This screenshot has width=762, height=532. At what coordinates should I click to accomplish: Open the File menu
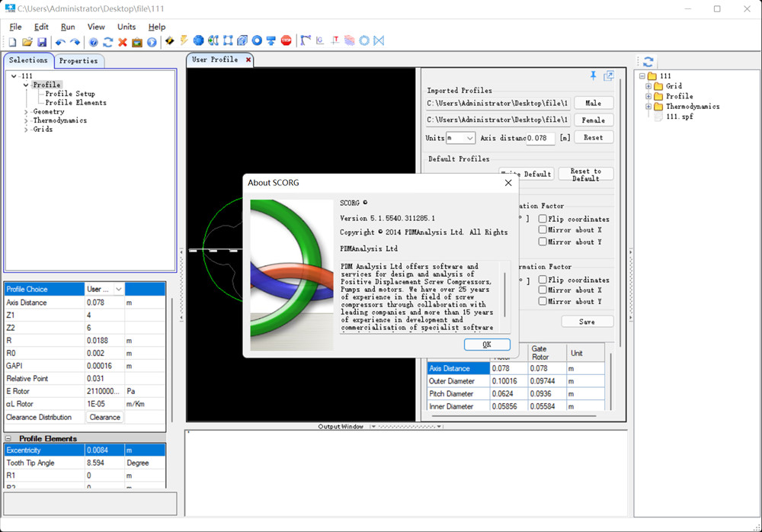click(x=15, y=27)
